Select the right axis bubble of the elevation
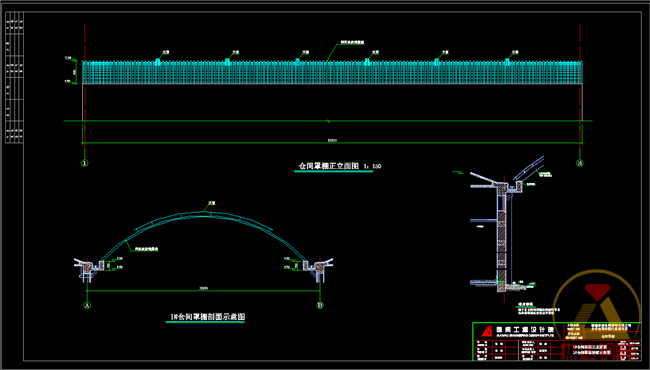 (580, 163)
